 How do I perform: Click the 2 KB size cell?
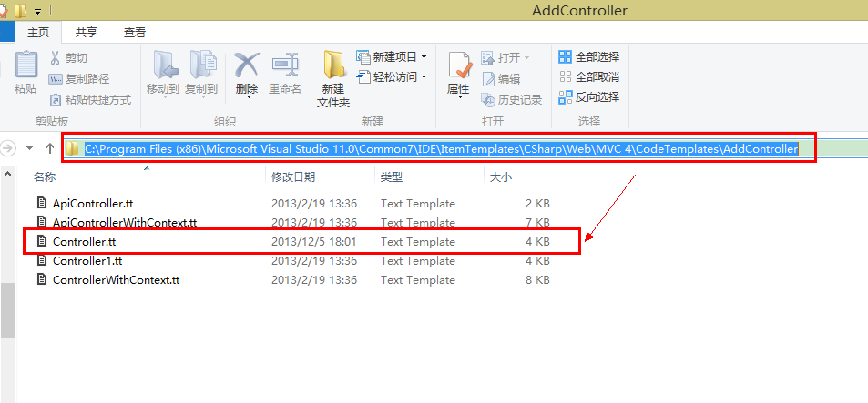pyautogui.click(x=537, y=204)
